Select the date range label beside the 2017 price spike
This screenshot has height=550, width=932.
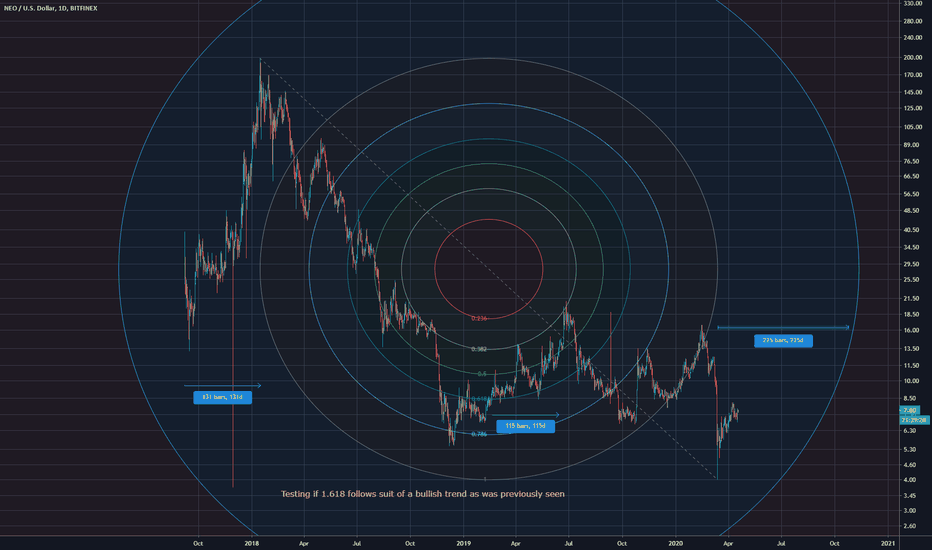click(222, 397)
